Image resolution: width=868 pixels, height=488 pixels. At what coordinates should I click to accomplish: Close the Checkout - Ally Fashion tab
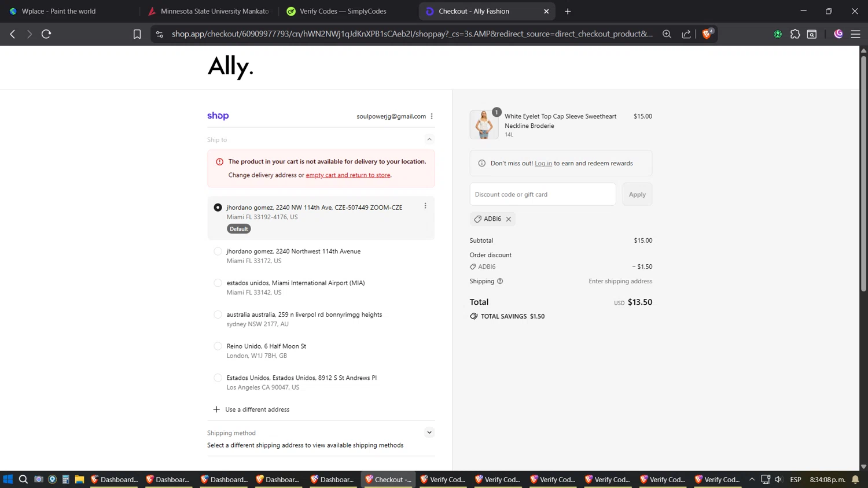point(546,11)
